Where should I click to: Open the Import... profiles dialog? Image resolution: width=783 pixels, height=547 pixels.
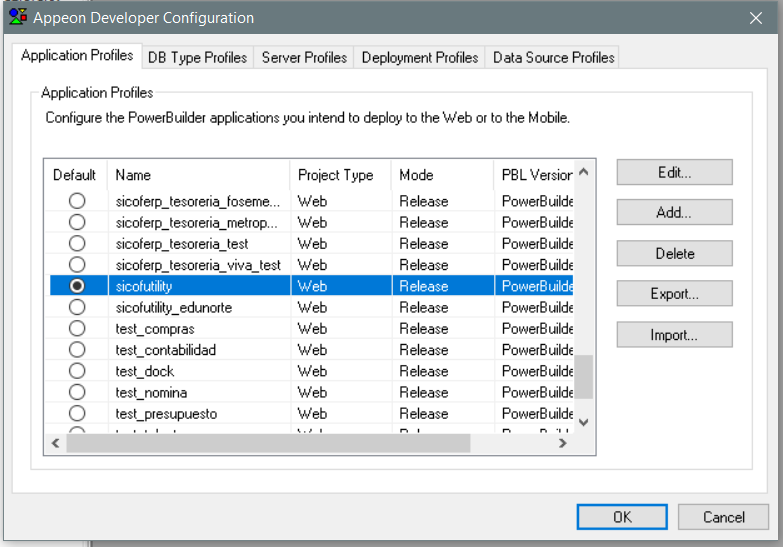click(x=674, y=335)
